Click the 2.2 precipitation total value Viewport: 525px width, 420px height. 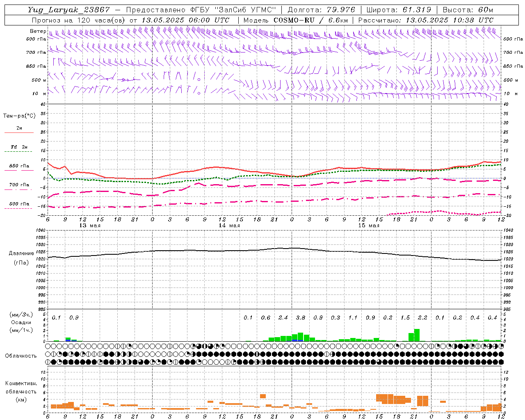pos(422,317)
